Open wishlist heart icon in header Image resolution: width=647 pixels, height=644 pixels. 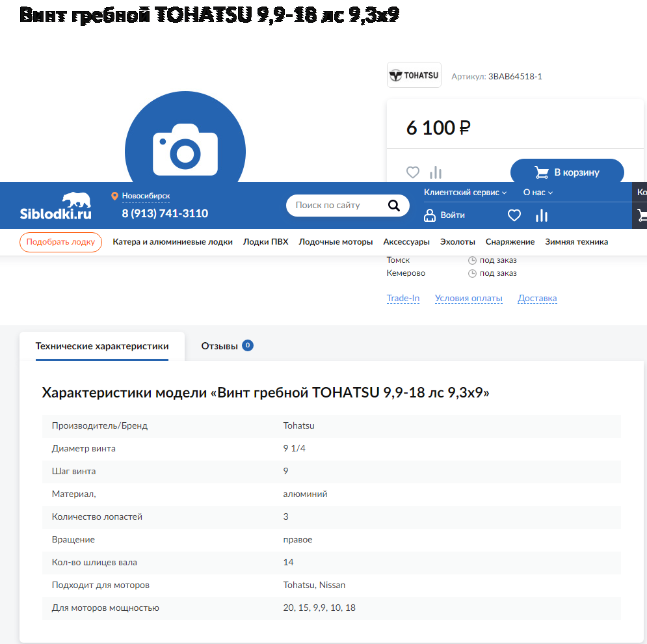514,215
